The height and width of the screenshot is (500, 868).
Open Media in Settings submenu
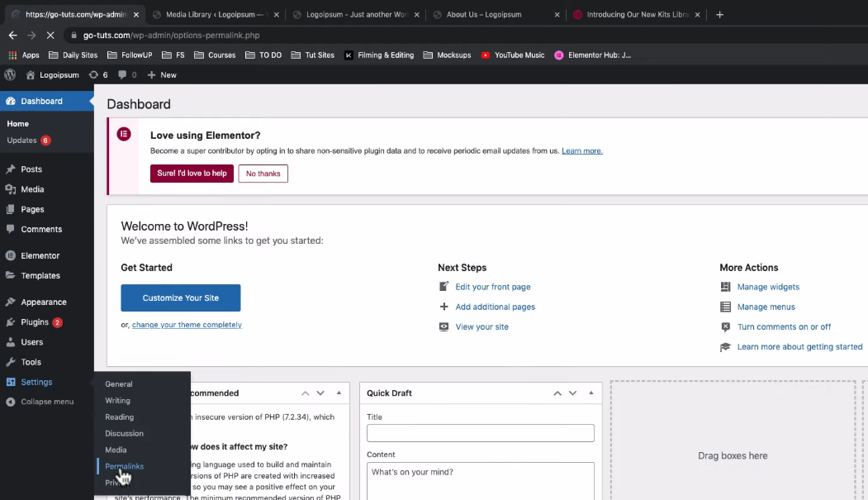point(116,450)
